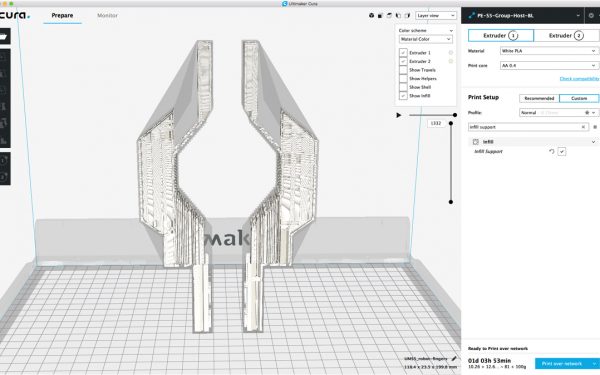Click the network printer connection icon

471,16
